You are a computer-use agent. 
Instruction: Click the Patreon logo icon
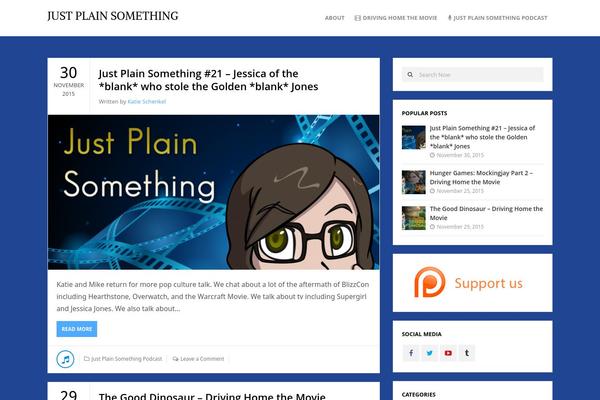coord(429,282)
